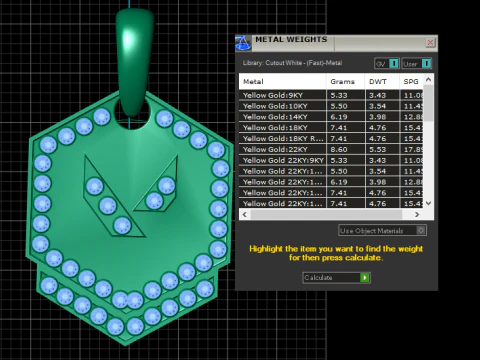Close the Metal Weights panel
The image size is (480, 360).
click(x=430, y=43)
